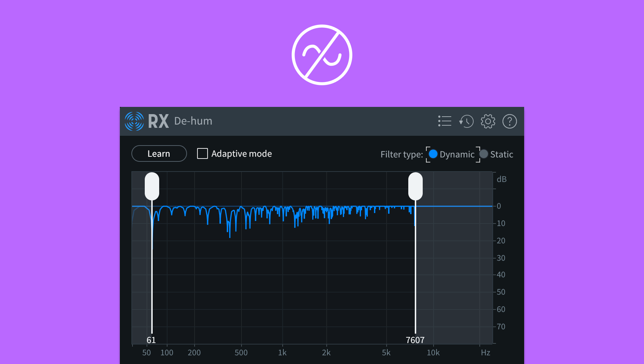Viewport: 644px width, 364px height.
Task: Open the help question mark icon
Action: 510,121
